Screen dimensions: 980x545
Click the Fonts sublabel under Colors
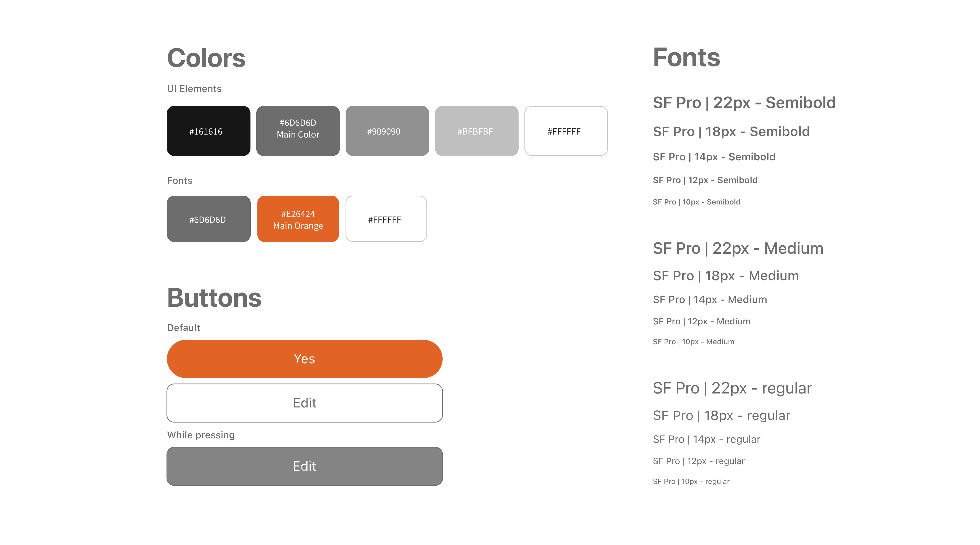click(x=180, y=181)
